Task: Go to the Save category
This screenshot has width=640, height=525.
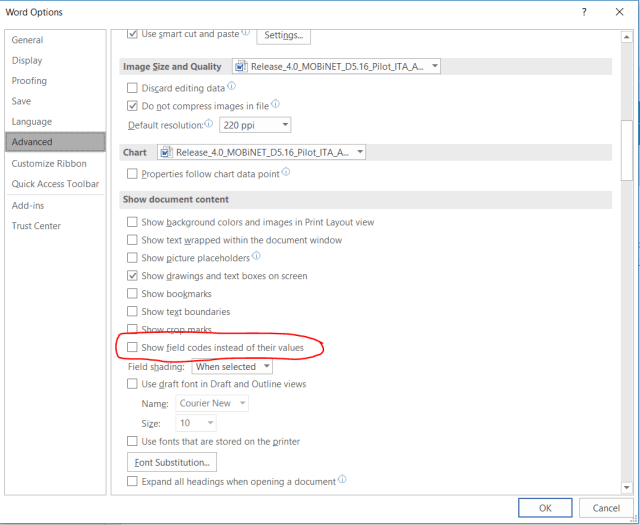Action: [55, 101]
